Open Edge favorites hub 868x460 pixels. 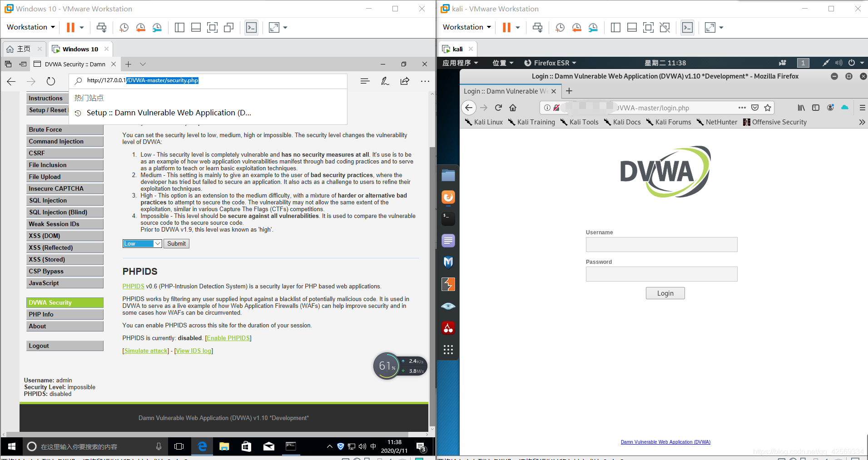pos(365,81)
